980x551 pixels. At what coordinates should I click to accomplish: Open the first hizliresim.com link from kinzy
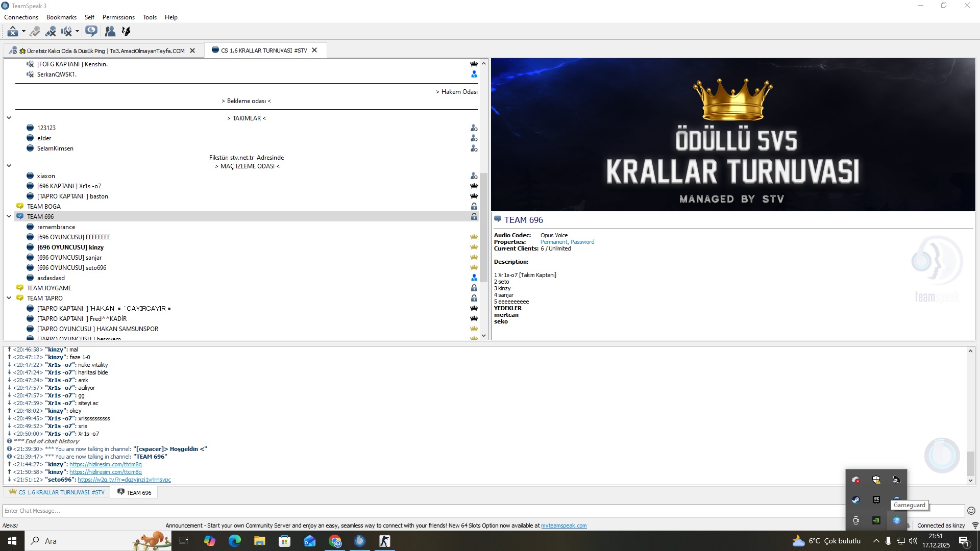pos(105,465)
